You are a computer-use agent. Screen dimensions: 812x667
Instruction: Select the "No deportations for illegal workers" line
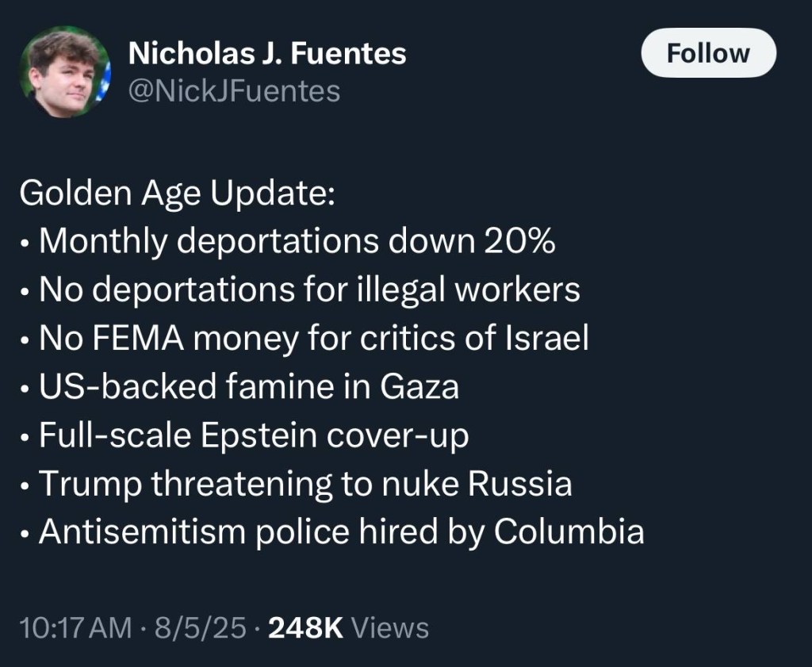point(308,291)
